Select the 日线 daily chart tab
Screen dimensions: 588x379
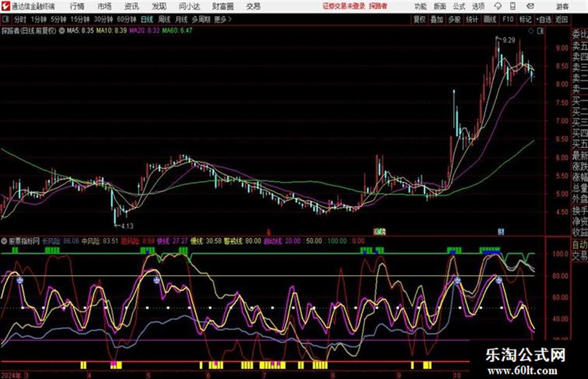point(147,19)
